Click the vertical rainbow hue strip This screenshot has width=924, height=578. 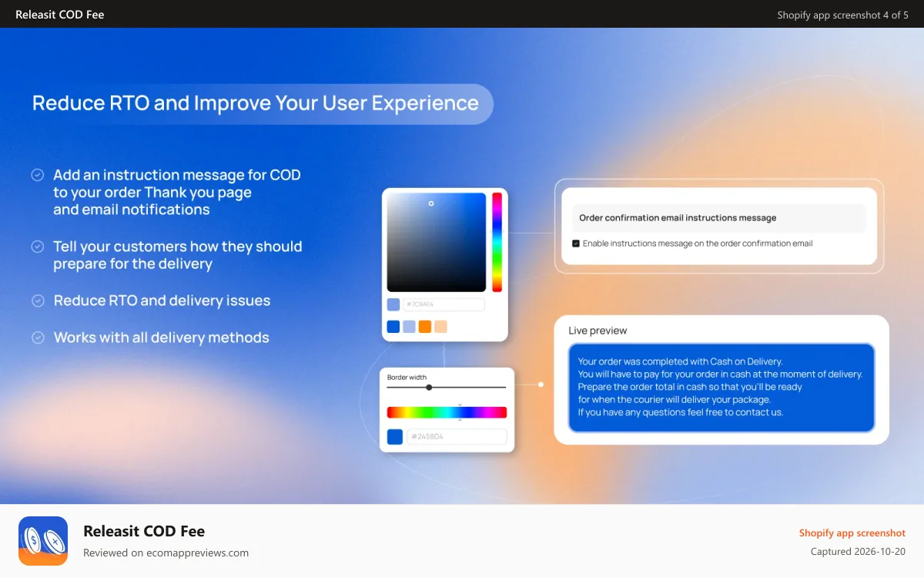(x=497, y=242)
